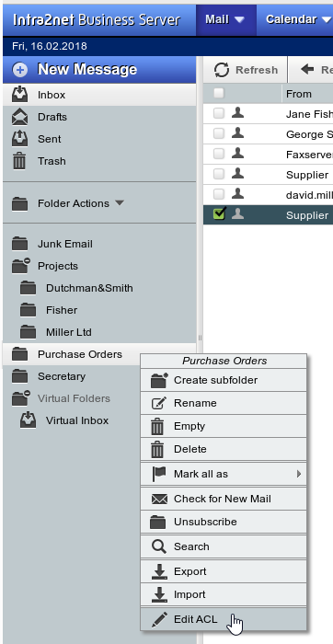Click the Inbox tray icon
333x644 pixels.
point(19,95)
